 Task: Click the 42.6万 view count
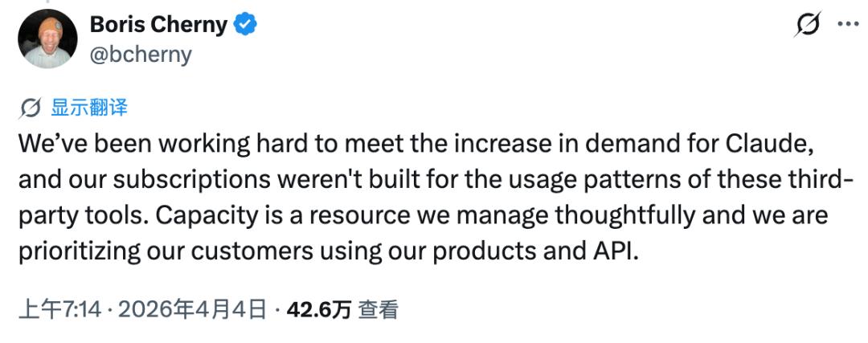[318, 309]
